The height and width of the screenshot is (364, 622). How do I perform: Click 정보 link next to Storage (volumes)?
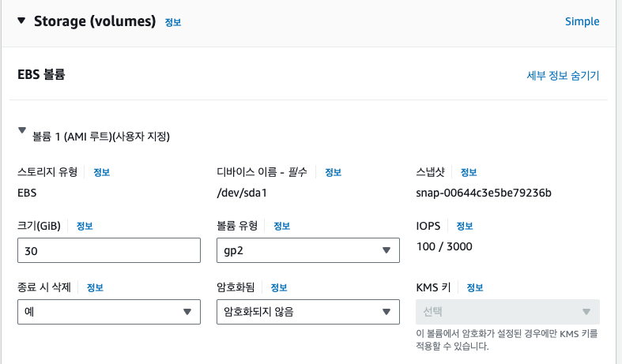tap(172, 22)
